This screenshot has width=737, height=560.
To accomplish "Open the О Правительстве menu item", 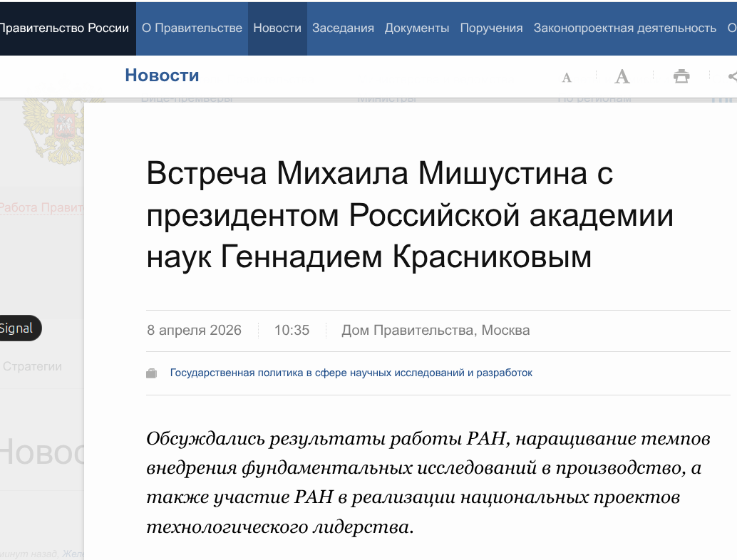I will (x=192, y=28).
